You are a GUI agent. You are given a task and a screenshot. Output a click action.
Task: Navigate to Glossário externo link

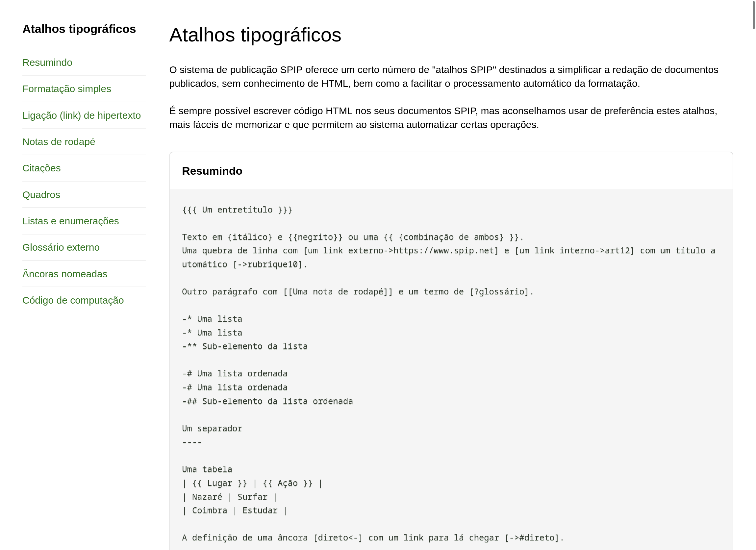[x=61, y=247]
